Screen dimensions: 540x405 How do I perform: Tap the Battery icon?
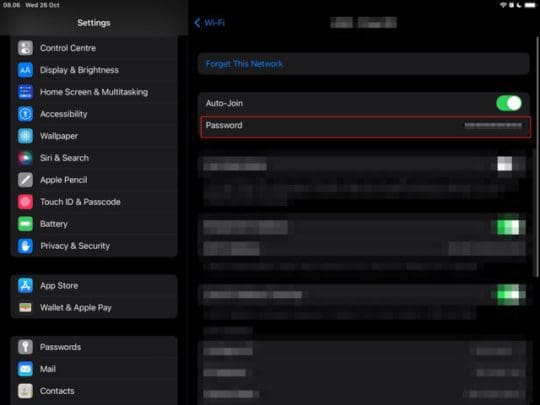coord(25,224)
